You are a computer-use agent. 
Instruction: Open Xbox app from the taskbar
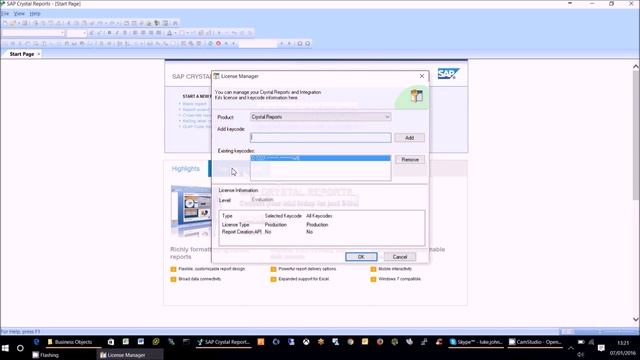tap(306, 342)
